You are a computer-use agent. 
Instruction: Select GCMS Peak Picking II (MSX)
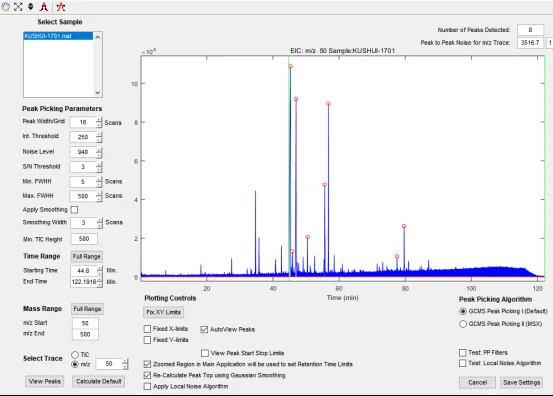(x=463, y=324)
